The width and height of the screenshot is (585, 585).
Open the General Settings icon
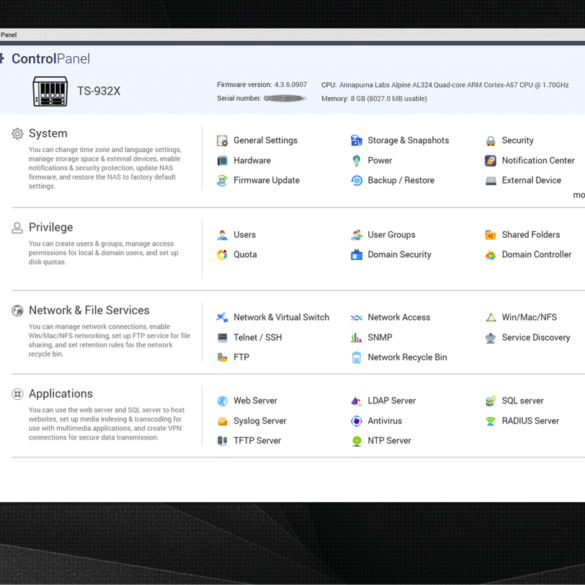tap(222, 141)
